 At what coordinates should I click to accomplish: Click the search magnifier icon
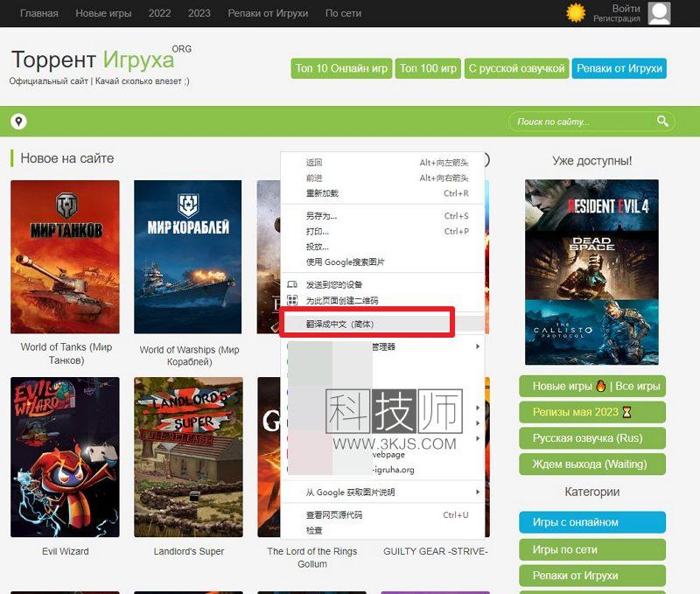(662, 121)
